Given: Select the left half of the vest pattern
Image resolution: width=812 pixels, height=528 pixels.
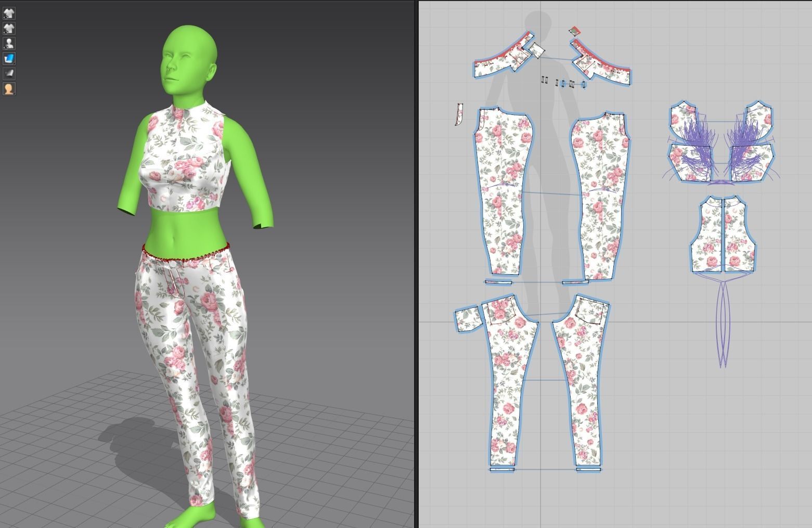Looking at the screenshot, I should coord(706,234).
